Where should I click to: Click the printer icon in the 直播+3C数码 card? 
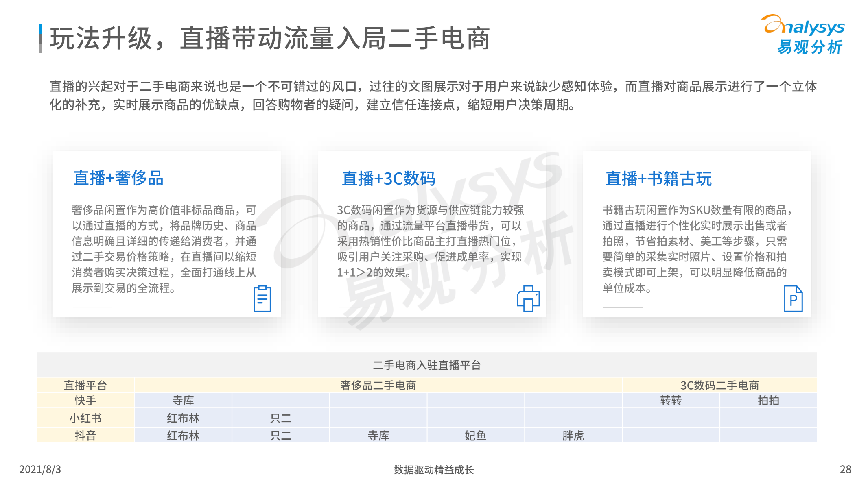point(528,298)
